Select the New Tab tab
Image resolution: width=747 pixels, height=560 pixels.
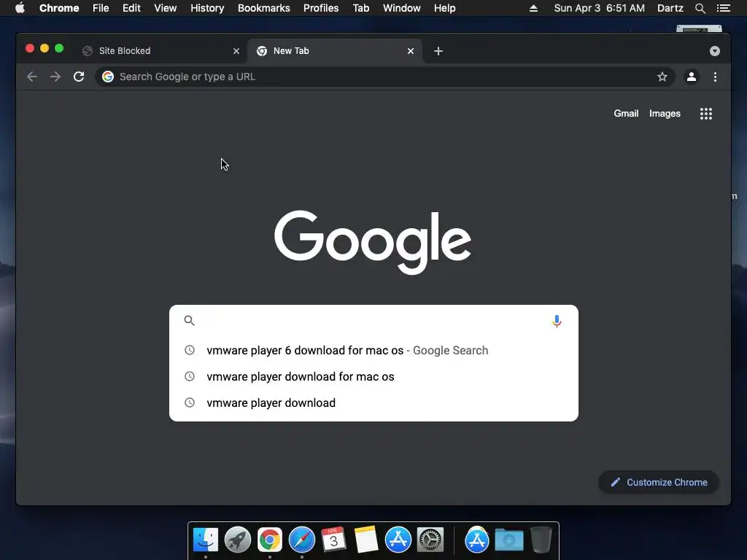tap(335, 51)
